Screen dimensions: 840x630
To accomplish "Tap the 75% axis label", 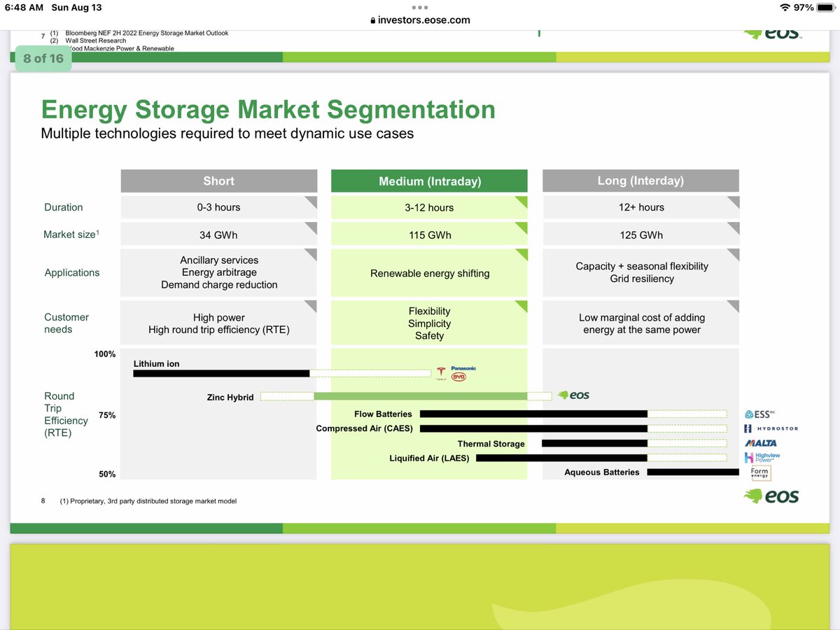I will pyautogui.click(x=107, y=415).
